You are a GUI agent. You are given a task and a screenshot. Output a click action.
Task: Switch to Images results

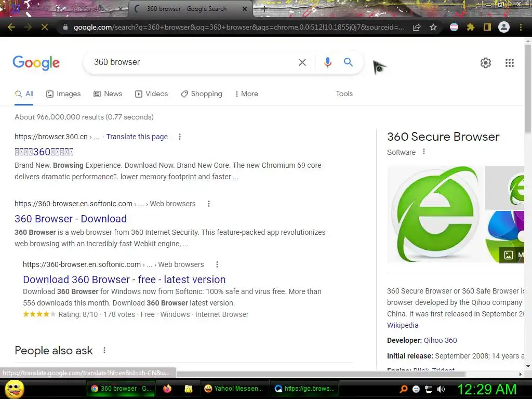pyautogui.click(x=63, y=94)
